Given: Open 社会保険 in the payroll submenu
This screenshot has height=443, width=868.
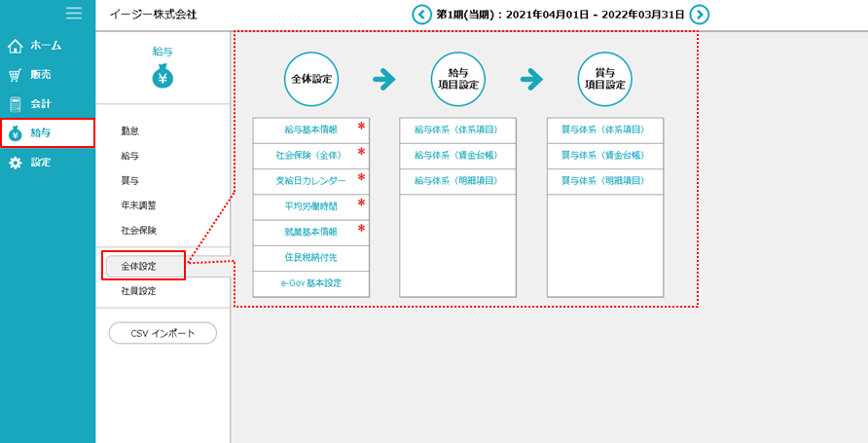Looking at the screenshot, I should tap(138, 231).
